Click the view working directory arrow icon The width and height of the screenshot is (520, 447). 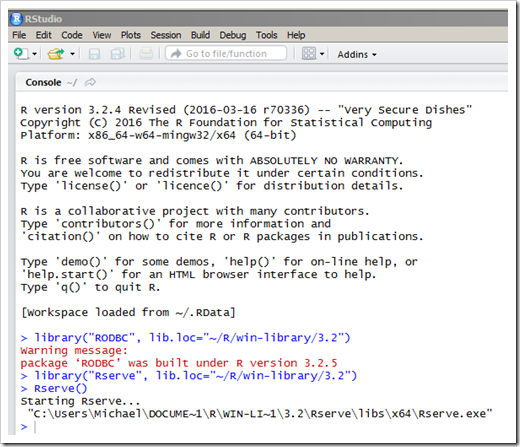point(90,82)
